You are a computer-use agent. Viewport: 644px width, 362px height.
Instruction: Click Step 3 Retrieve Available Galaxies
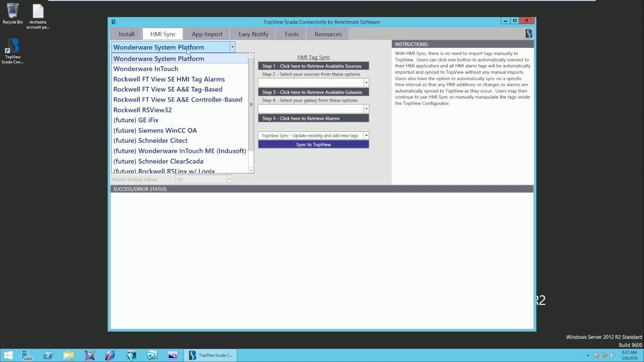pos(313,92)
